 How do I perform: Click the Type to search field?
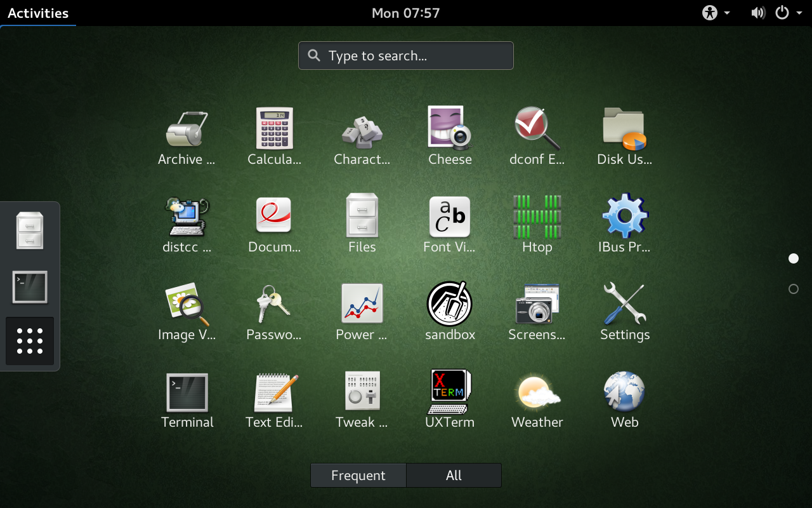tap(406, 56)
